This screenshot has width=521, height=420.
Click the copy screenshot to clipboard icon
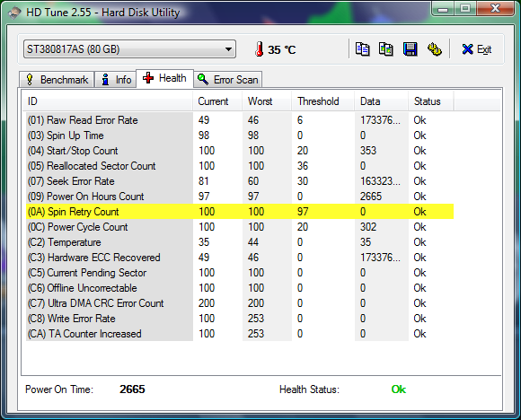click(385, 49)
